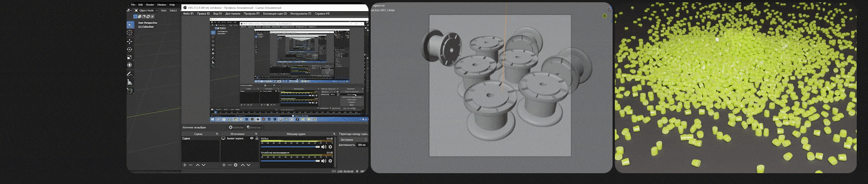Move selected scene down with the chevron
868x184 pixels.
click(203, 165)
